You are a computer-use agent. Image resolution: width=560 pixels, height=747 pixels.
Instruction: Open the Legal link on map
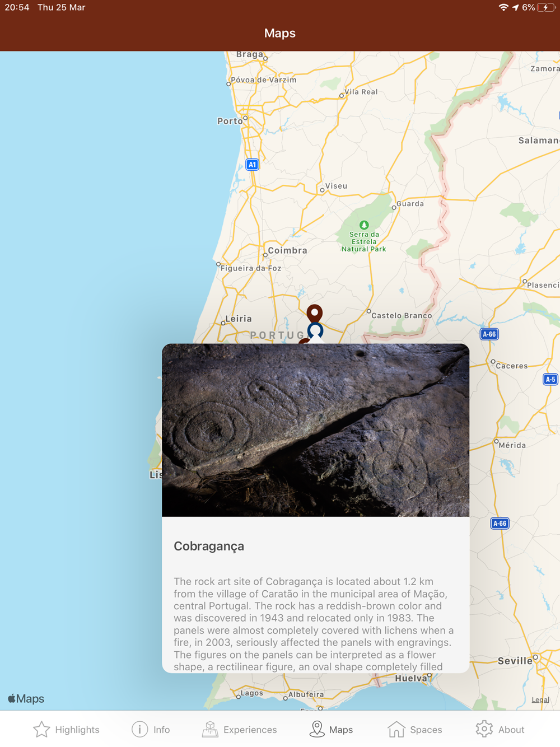[x=540, y=699]
